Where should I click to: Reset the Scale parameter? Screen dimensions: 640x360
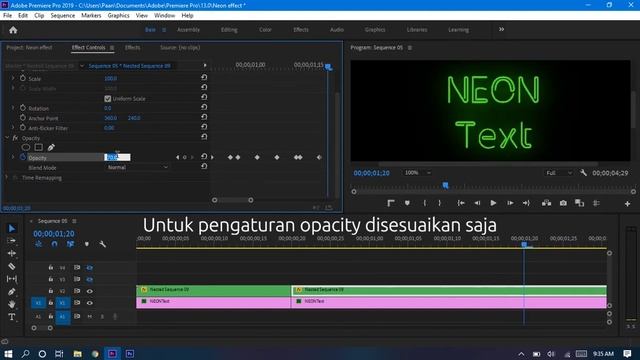point(204,77)
